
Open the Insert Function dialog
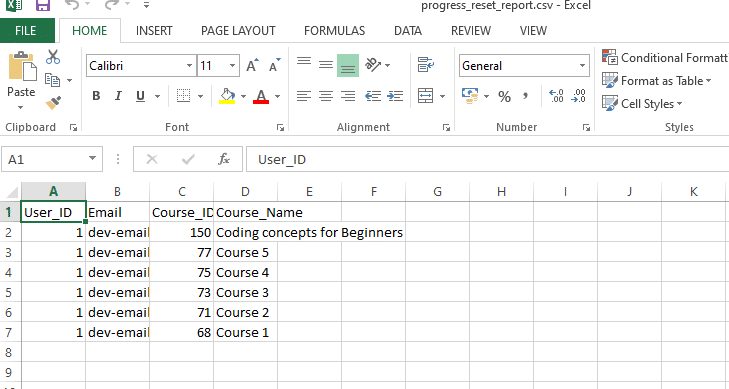(224, 159)
